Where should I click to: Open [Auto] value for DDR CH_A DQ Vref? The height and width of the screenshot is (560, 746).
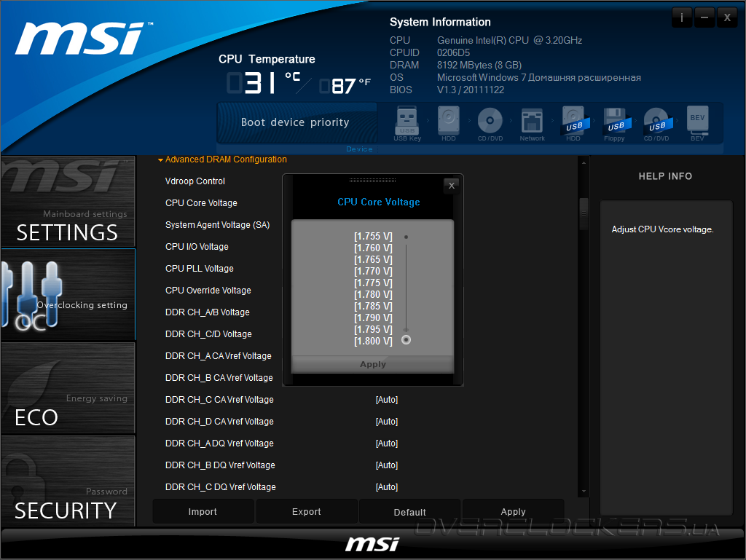[x=387, y=443]
